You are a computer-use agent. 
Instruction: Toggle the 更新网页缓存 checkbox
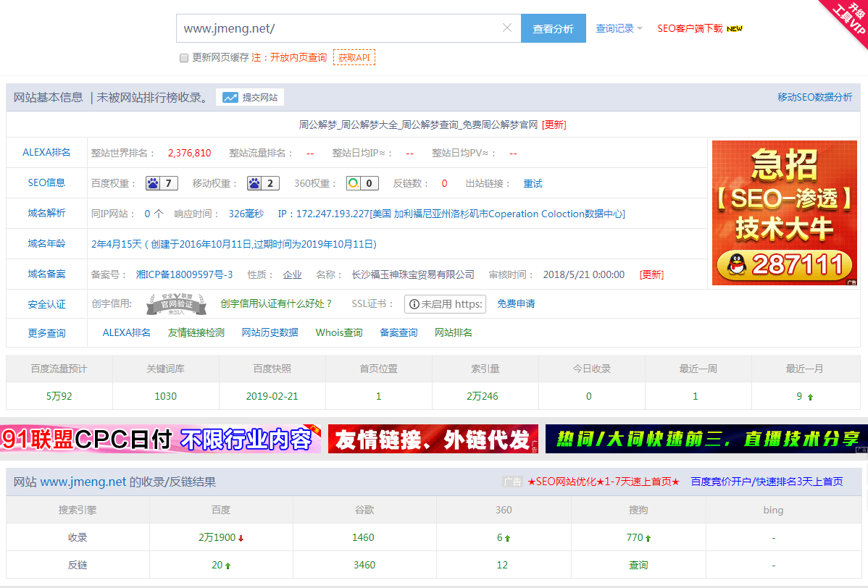click(x=184, y=58)
